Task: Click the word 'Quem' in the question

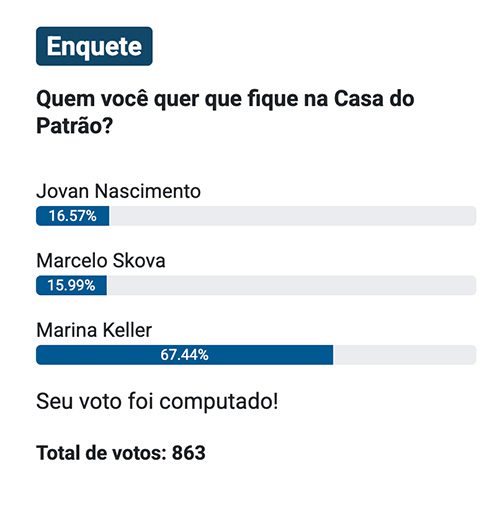Action: (x=65, y=99)
